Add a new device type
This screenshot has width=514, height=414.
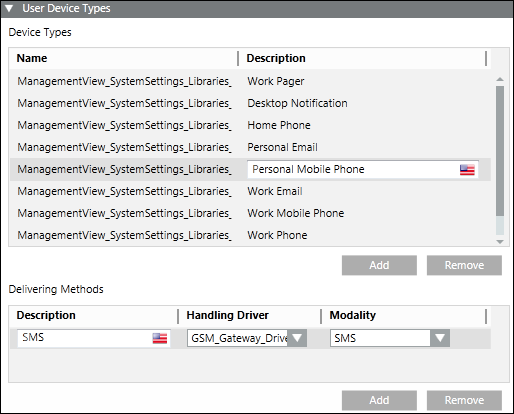pyautogui.click(x=379, y=265)
